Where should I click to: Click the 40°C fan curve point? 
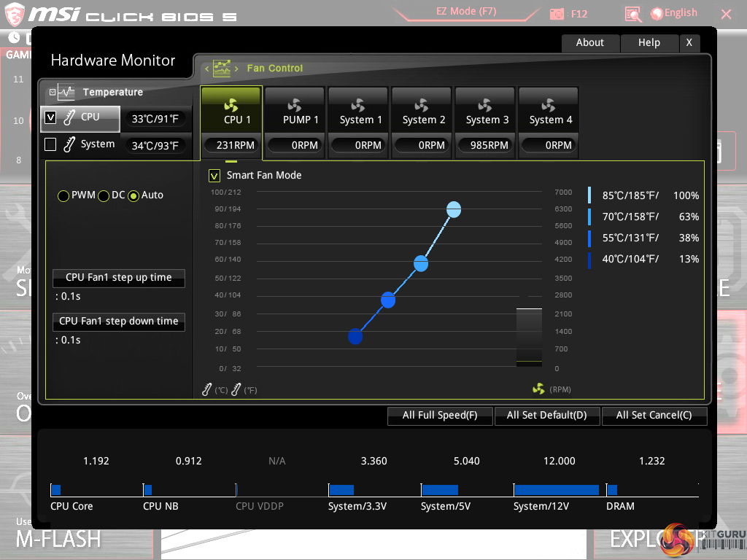coord(355,336)
